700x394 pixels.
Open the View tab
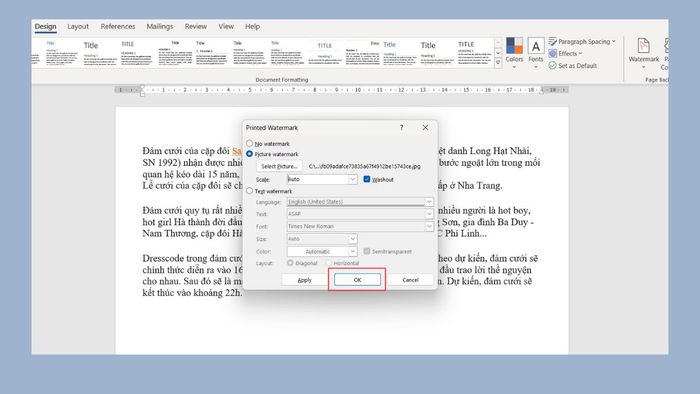tap(226, 26)
